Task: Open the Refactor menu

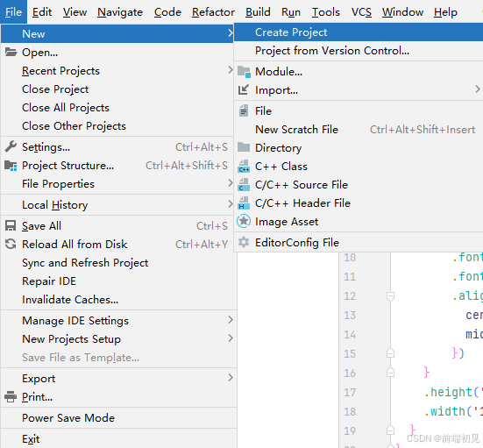Action: 213,12
